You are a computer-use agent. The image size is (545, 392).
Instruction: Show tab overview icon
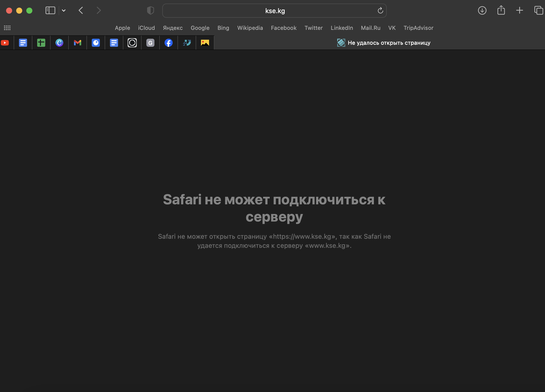pos(538,11)
